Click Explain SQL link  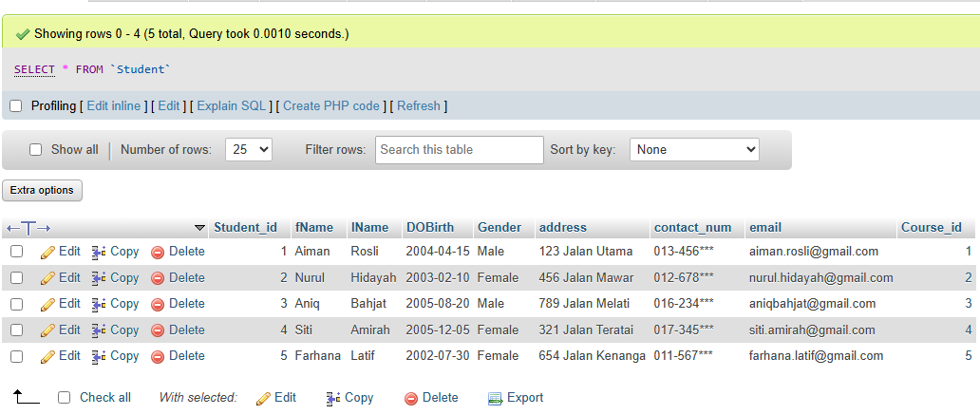[x=232, y=106]
